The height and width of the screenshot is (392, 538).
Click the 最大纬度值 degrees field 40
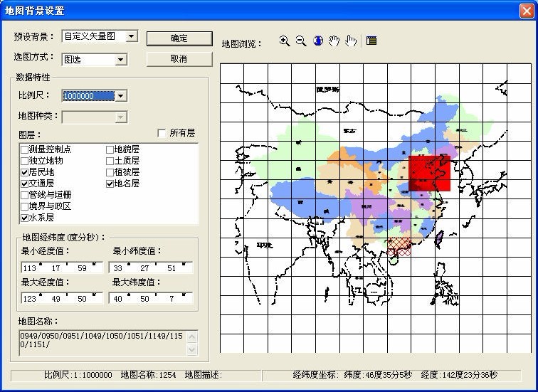[x=117, y=299]
